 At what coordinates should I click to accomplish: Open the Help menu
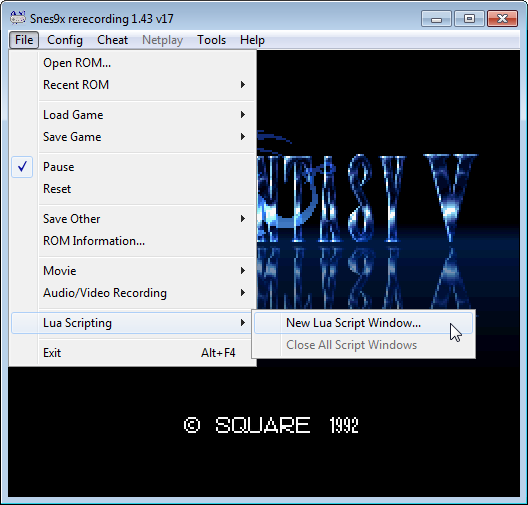tap(252, 40)
